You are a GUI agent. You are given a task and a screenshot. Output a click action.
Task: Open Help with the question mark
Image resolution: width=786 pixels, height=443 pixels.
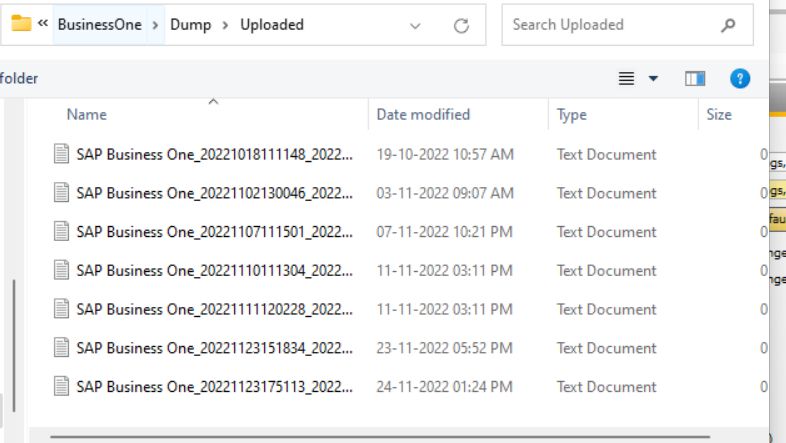tap(740, 78)
